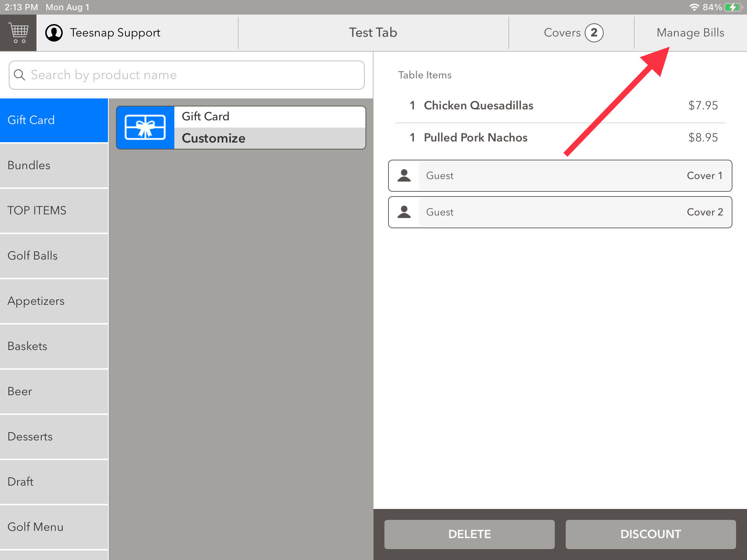Switch to the Test Tab

(373, 32)
